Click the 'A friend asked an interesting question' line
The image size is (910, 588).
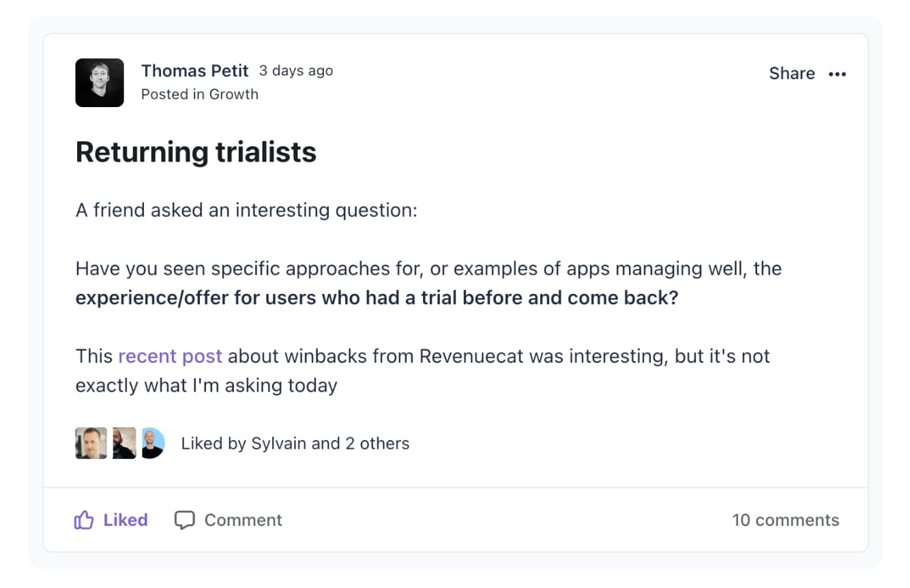pyautogui.click(x=246, y=210)
